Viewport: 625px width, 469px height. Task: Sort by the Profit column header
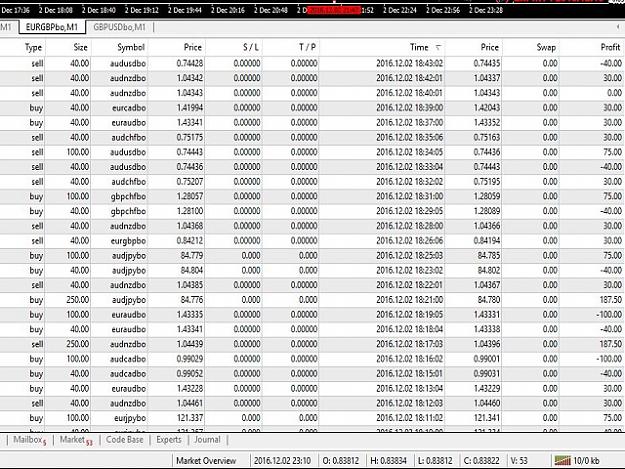[610, 47]
